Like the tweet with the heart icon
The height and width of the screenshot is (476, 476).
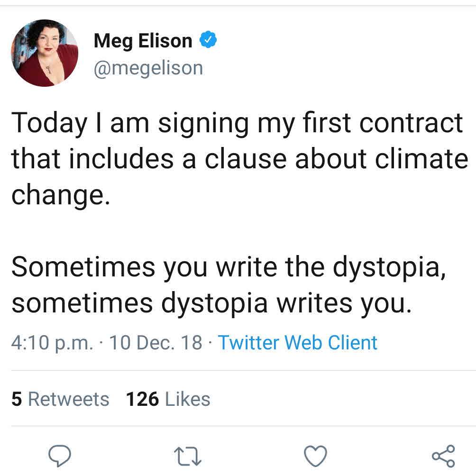[315, 456]
